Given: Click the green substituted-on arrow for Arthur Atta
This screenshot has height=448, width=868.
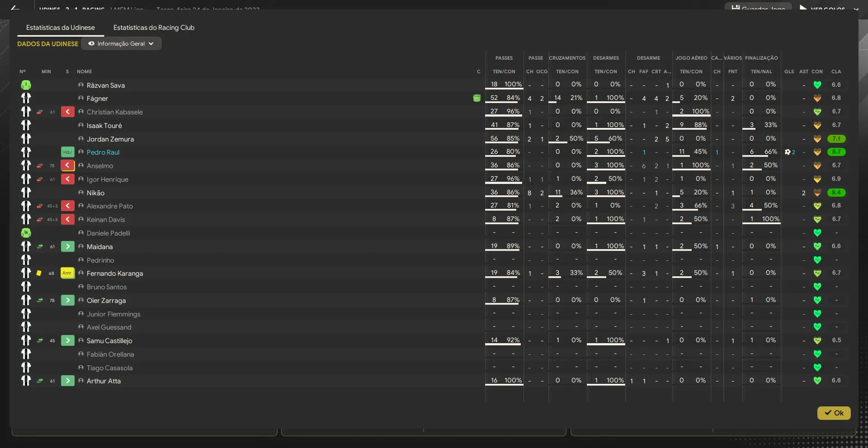Looking at the screenshot, I should (67, 381).
